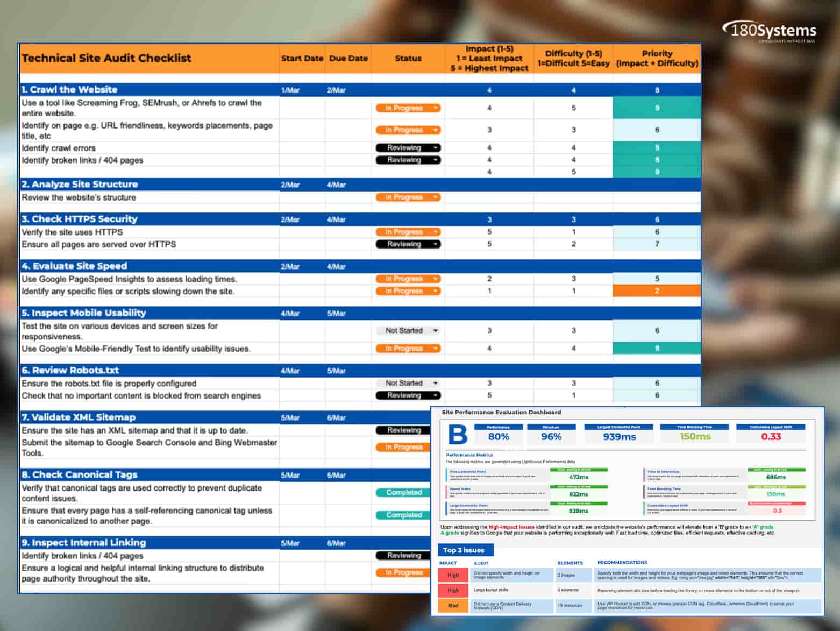Click the Start Date column header
The image size is (840, 631).
302,59
